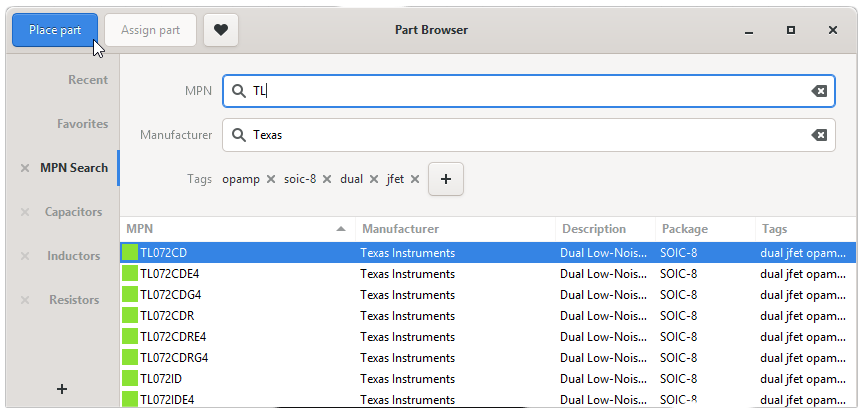This screenshot has width=864, height=413.
Task: Select the TL072ID part
Action: click(x=488, y=379)
